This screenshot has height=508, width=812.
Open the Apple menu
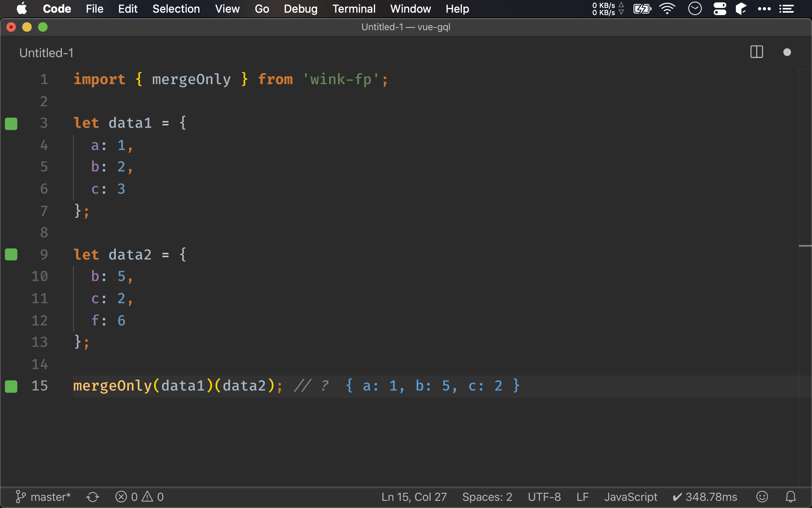click(x=22, y=8)
